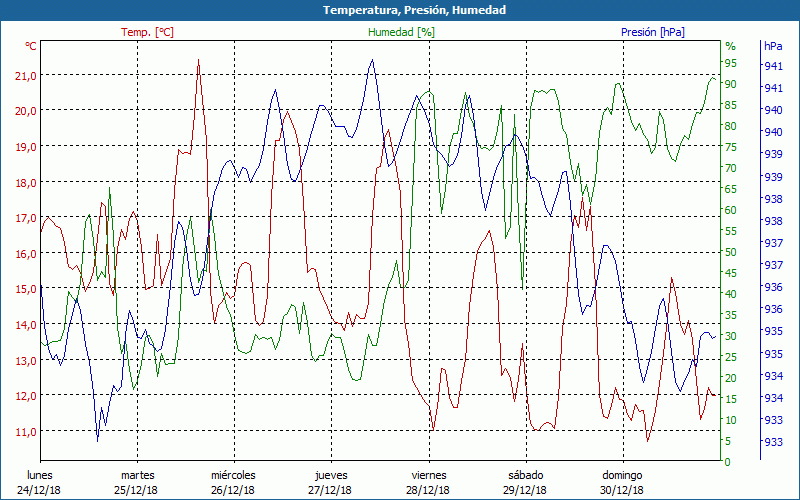Click the "°C" unit label on temperature axis
The image size is (800, 500).
click(x=31, y=46)
